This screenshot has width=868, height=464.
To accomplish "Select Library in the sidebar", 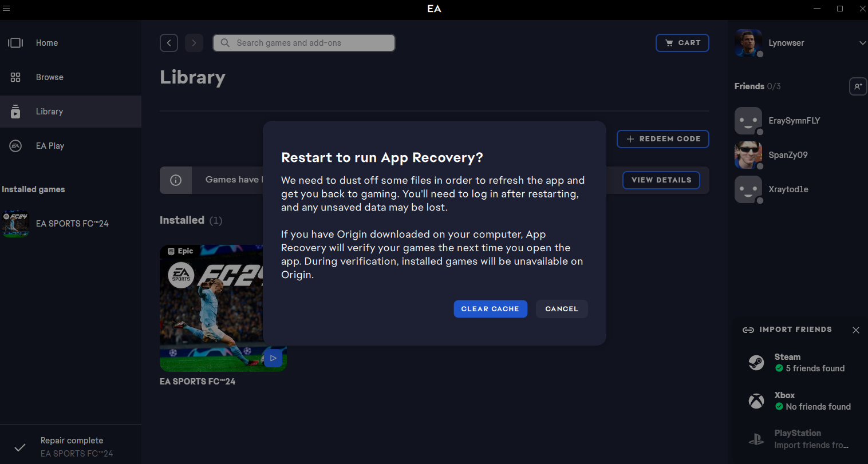I will pyautogui.click(x=70, y=112).
